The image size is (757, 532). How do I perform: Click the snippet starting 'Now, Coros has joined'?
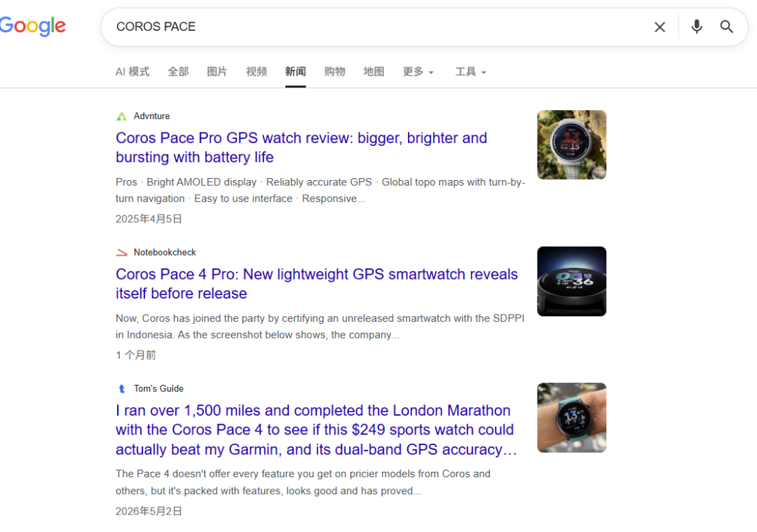pos(320,327)
